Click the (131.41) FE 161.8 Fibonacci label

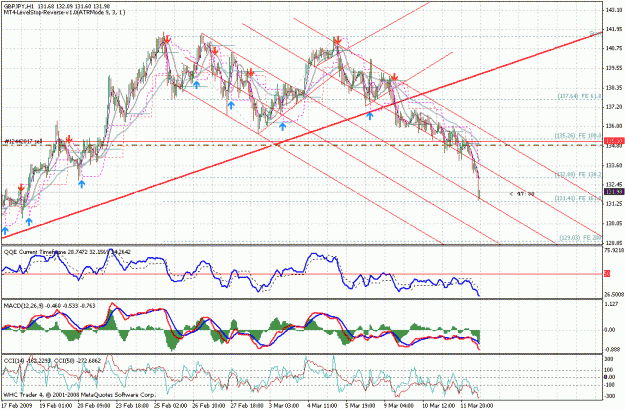click(x=578, y=198)
